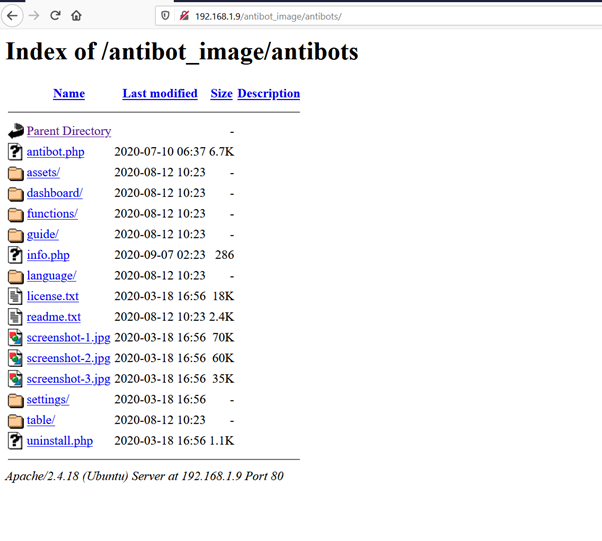Open the uninstall.php file link
Image resolution: width=602 pixels, height=541 pixels.
(x=59, y=441)
